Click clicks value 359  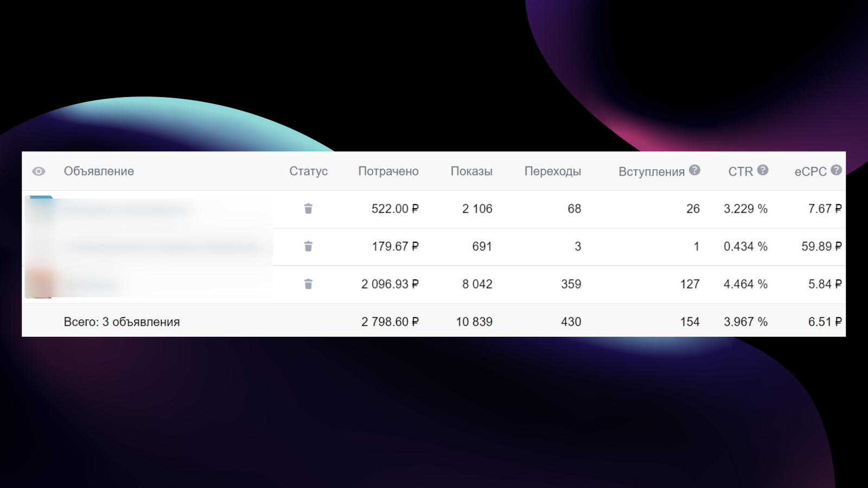[x=571, y=284]
